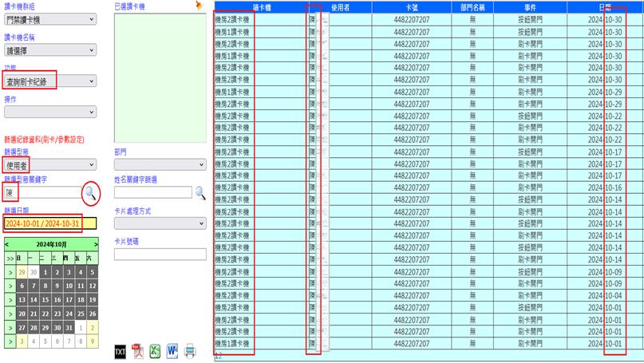Click magnifier next to 姓名關鍵字篩選 field
This screenshot has width=644, height=363.
pyautogui.click(x=200, y=192)
